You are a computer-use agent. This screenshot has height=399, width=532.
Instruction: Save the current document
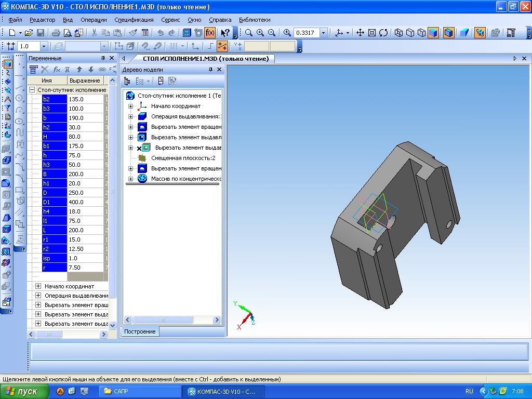(41, 33)
